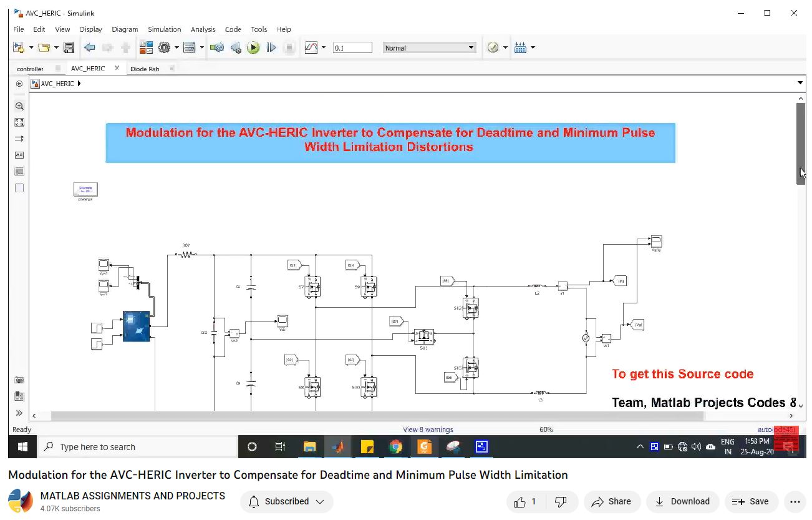
Task: Select the powergui block
Action: pos(85,189)
